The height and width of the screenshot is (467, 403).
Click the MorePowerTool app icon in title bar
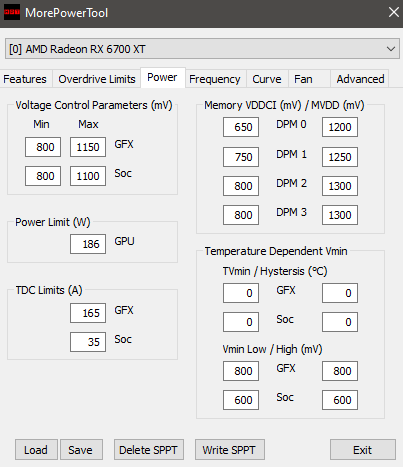(x=12, y=12)
